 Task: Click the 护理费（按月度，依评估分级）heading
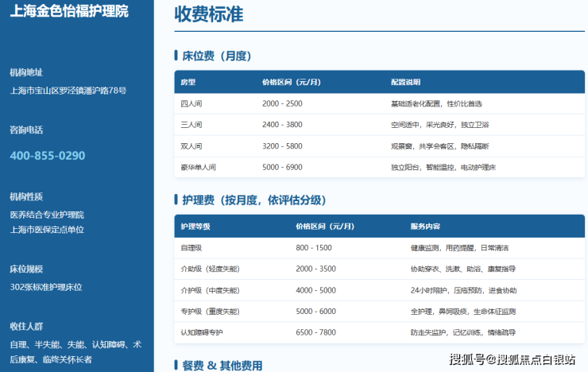point(254,200)
